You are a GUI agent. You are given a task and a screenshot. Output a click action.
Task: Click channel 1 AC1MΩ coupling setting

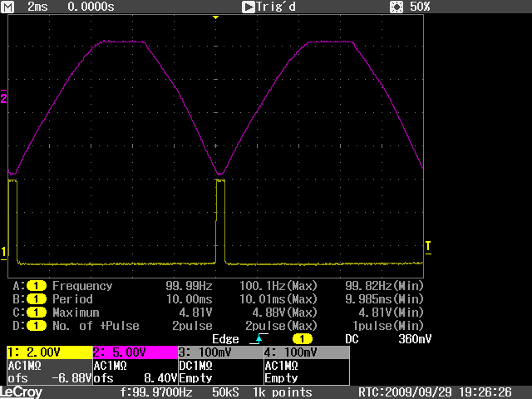(25, 366)
